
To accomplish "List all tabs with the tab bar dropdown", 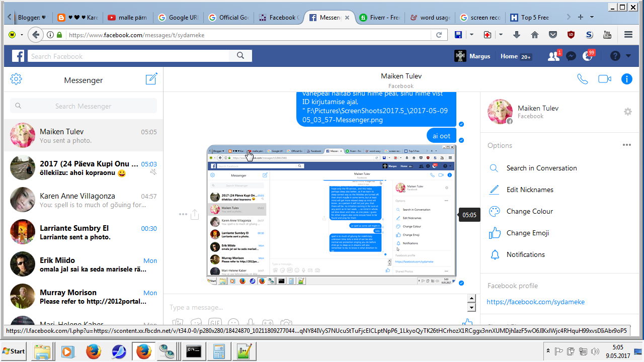I will pos(592,17).
